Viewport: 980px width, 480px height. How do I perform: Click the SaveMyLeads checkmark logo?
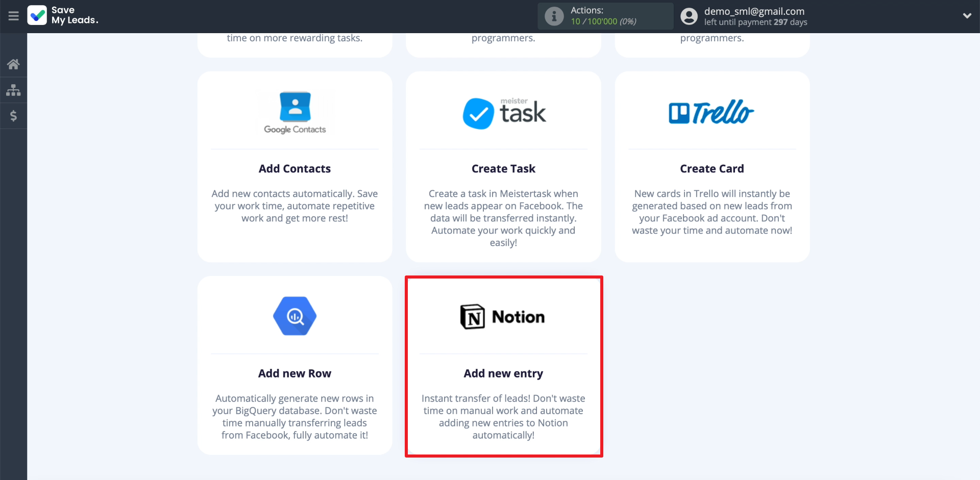tap(37, 15)
